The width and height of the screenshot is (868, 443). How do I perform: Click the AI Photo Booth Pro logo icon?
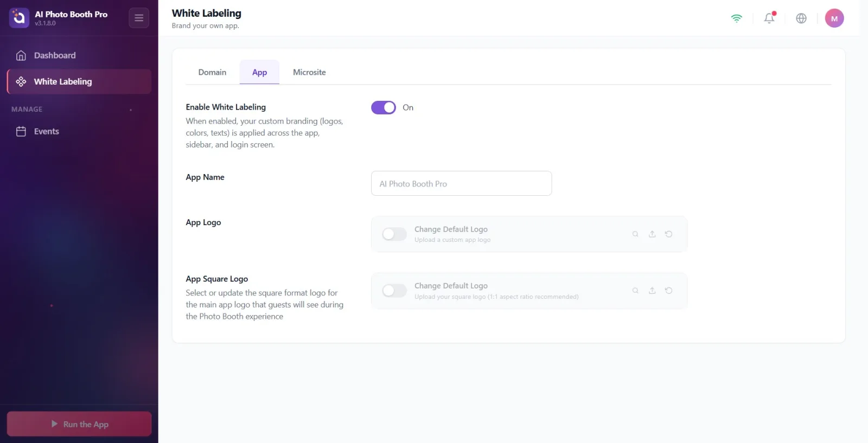pos(19,18)
